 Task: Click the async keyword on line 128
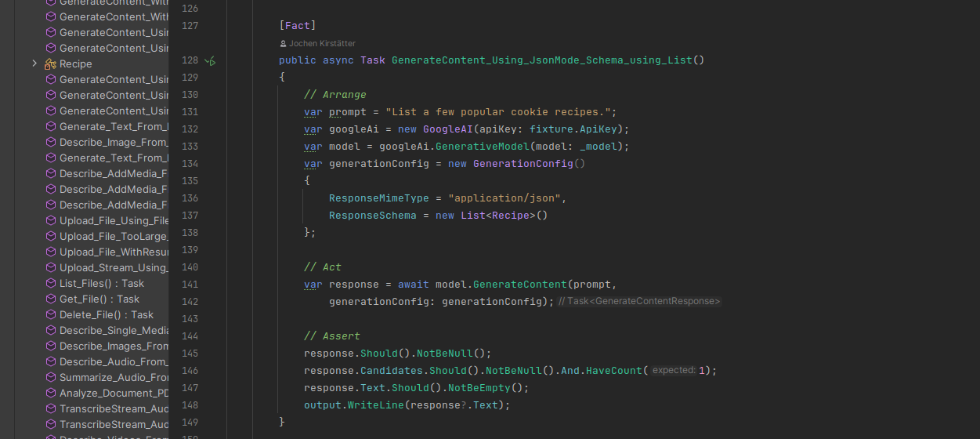click(x=338, y=60)
